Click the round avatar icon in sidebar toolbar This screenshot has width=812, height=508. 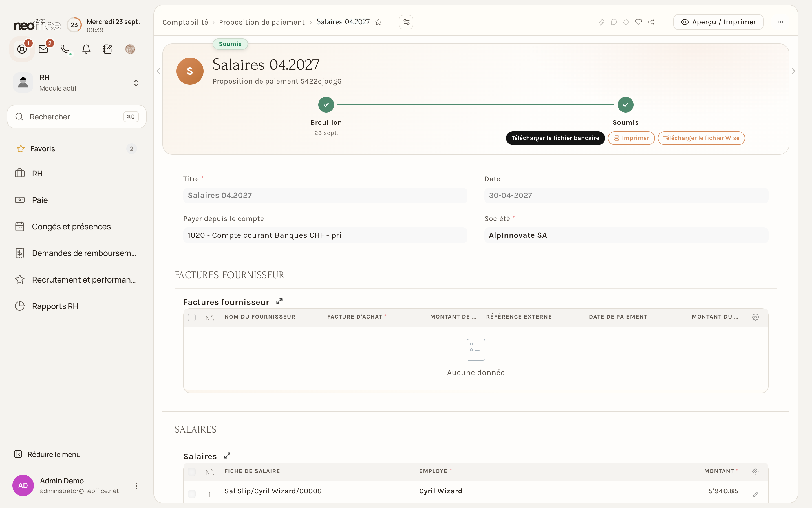click(130, 49)
